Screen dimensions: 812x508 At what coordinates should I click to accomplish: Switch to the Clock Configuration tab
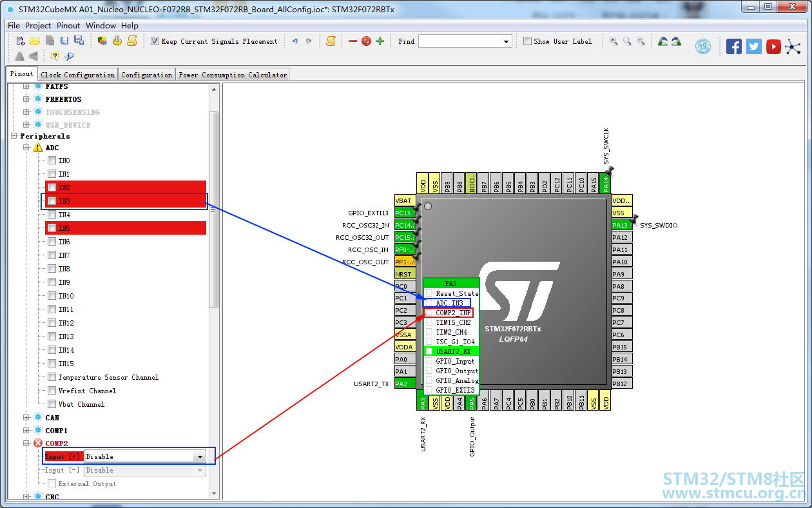(77, 75)
